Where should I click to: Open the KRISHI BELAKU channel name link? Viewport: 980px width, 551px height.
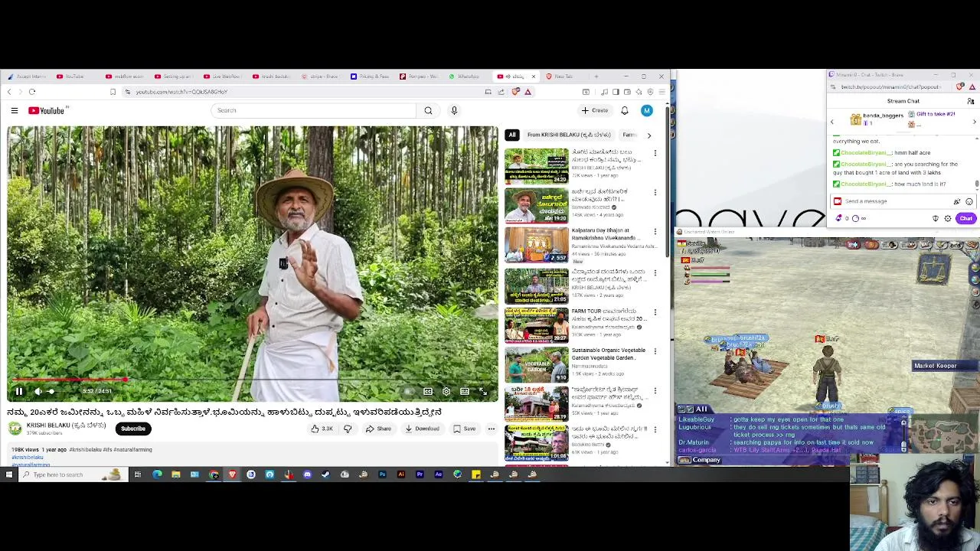66,425
